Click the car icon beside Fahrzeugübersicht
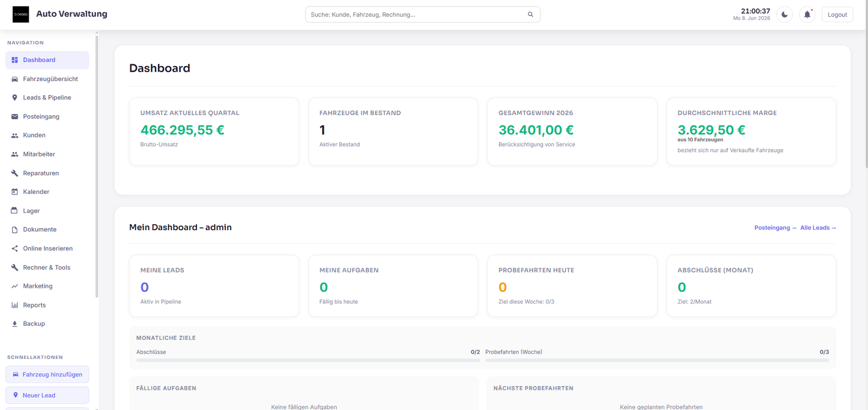Viewport: 868px width, 410px height. click(15, 79)
